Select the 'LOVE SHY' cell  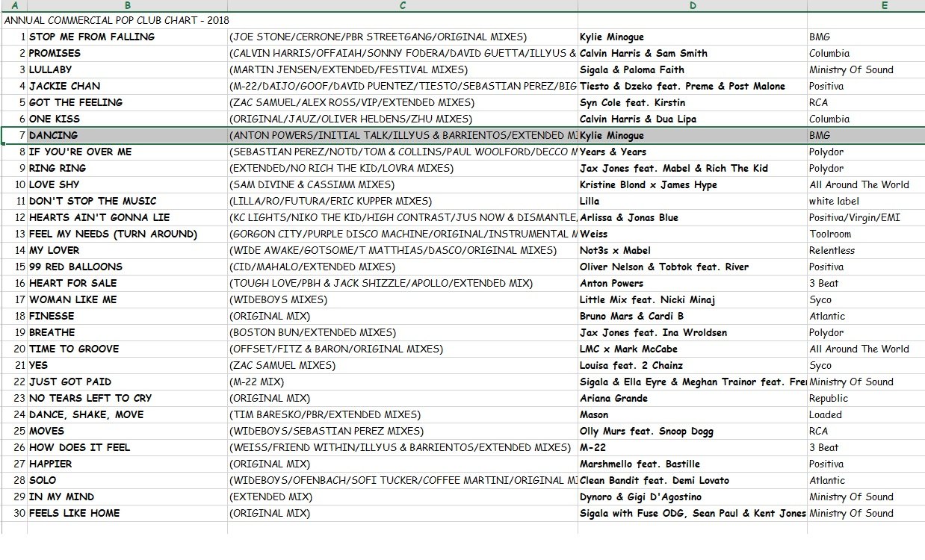tap(127, 184)
